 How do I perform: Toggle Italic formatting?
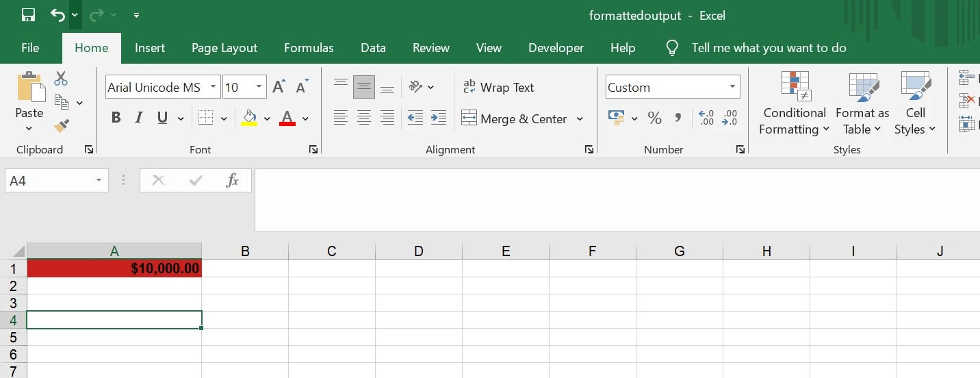pyautogui.click(x=139, y=118)
